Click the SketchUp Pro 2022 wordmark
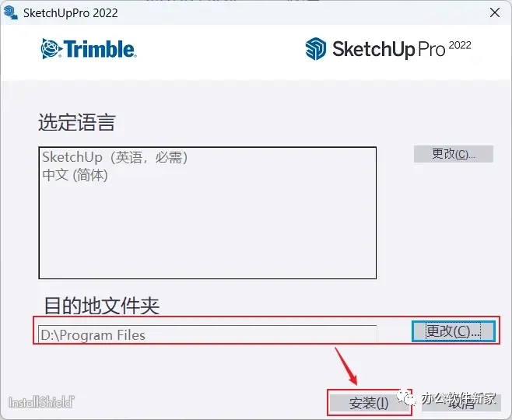Viewport: 512px width, 420px height. point(402,49)
